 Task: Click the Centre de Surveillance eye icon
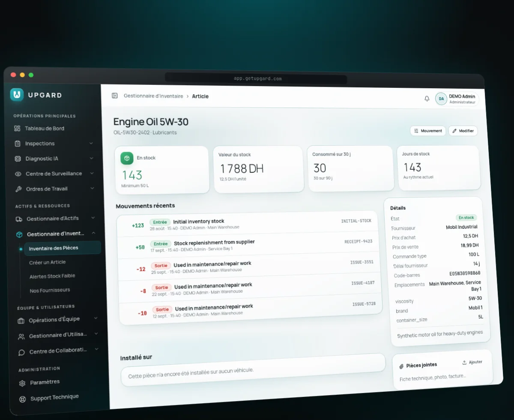click(18, 174)
